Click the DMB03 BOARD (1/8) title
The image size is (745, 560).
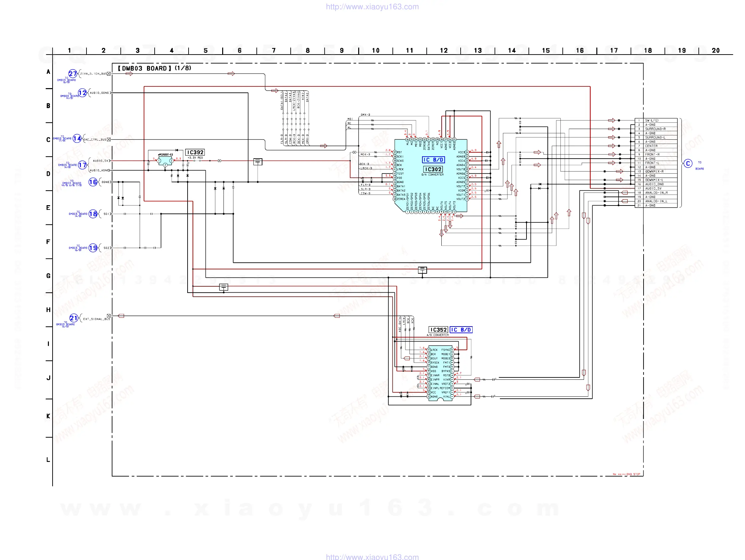pyautogui.click(x=154, y=68)
